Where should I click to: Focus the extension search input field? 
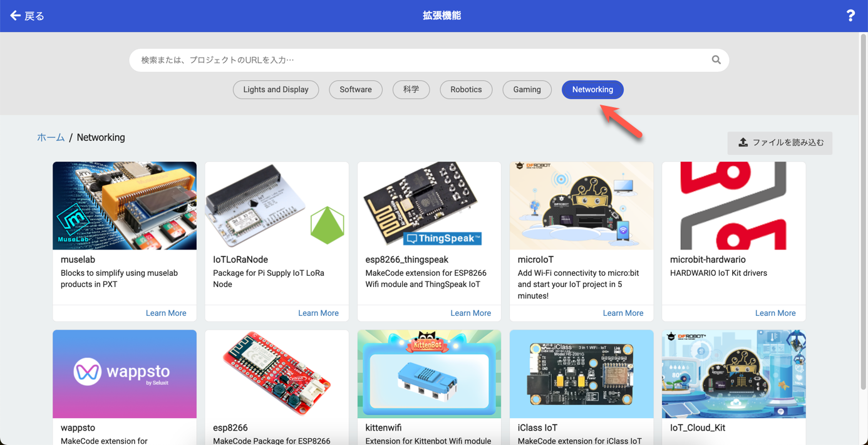429,60
